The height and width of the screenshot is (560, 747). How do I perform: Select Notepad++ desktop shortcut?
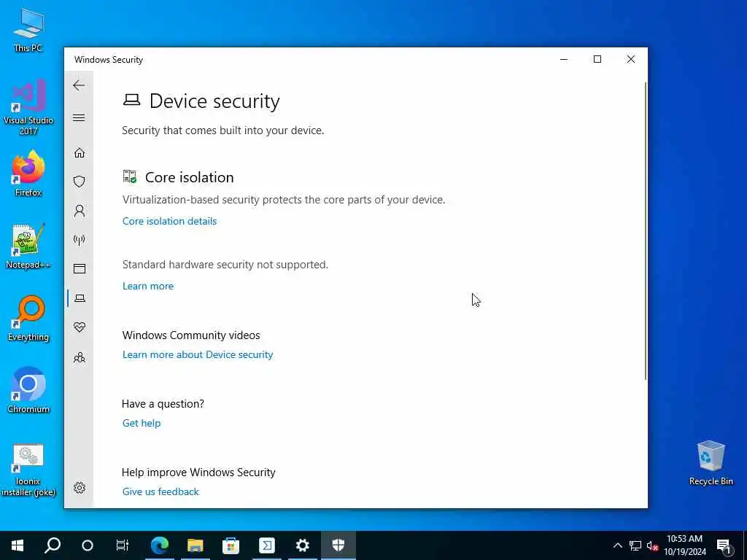(28, 246)
